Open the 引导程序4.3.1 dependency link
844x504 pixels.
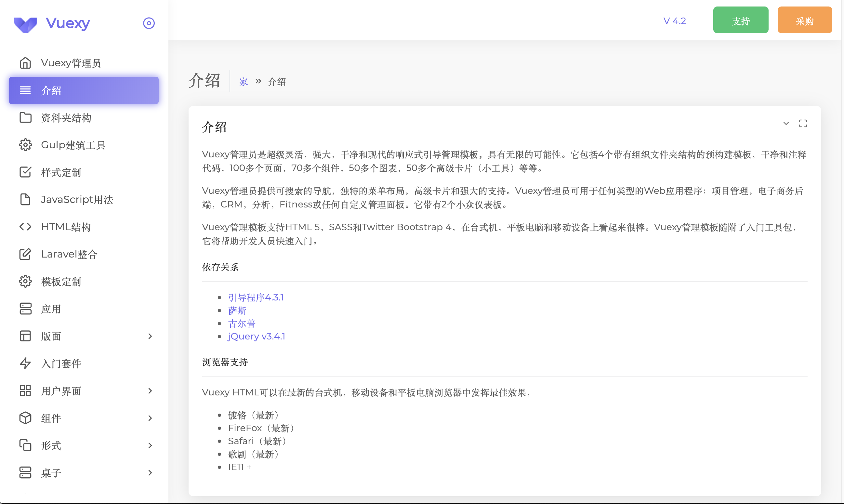tap(256, 298)
